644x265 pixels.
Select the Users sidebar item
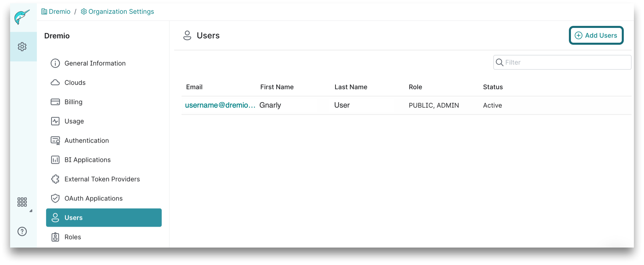coord(104,218)
